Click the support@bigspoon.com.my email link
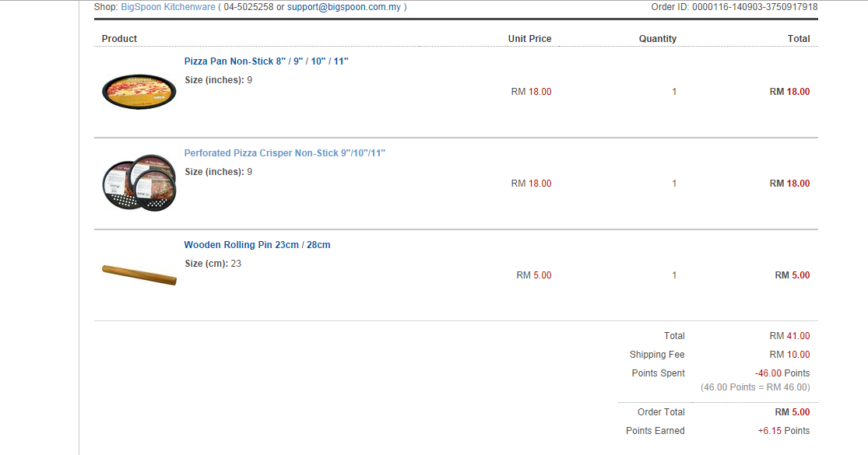 click(x=344, y=7)
